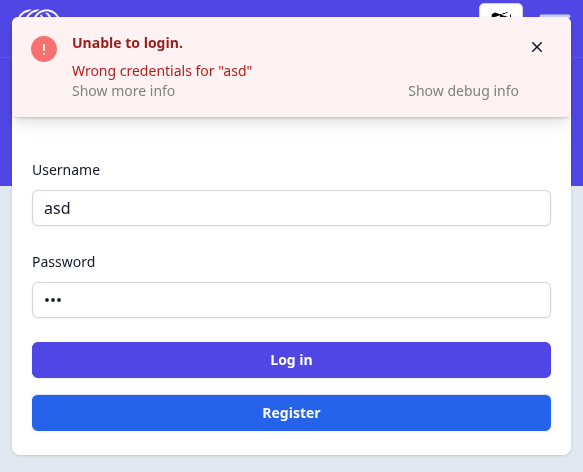
Task: Expand Show debug info
Action: tap(463, 91)
